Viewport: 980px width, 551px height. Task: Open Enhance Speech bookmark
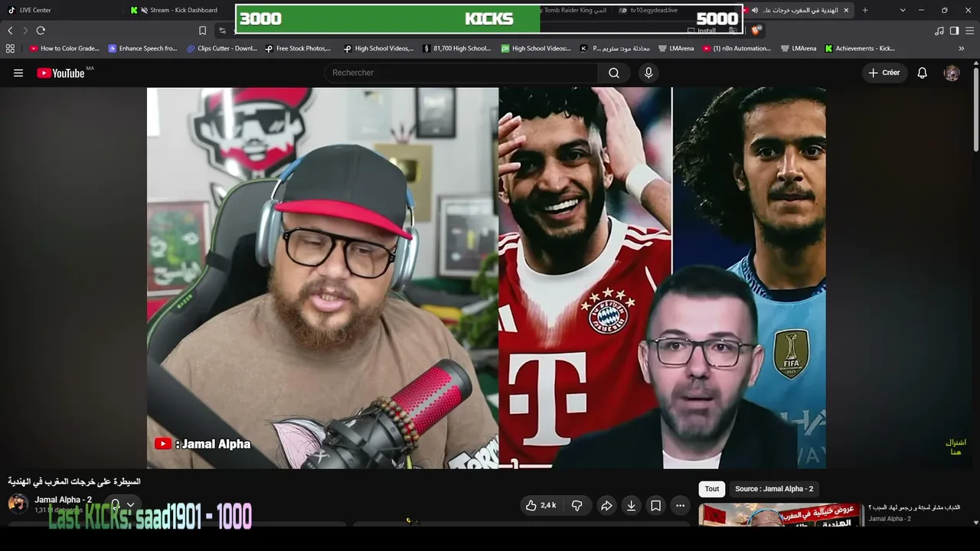(142, 48)
